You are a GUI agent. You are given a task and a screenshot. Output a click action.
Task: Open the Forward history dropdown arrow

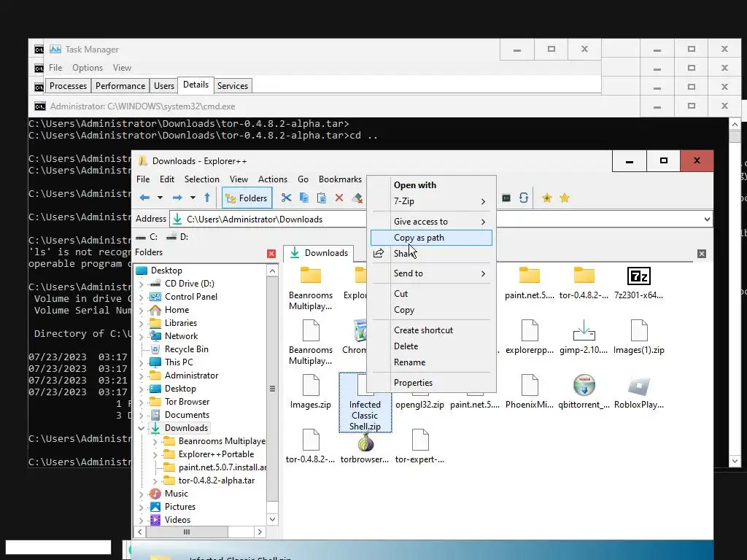pos(193,198)
